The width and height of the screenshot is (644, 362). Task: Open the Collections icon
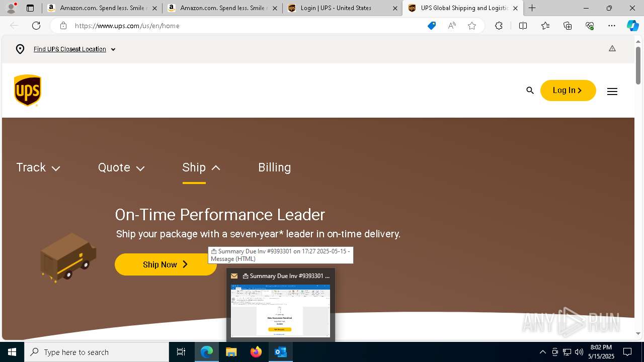coord(568,26)
